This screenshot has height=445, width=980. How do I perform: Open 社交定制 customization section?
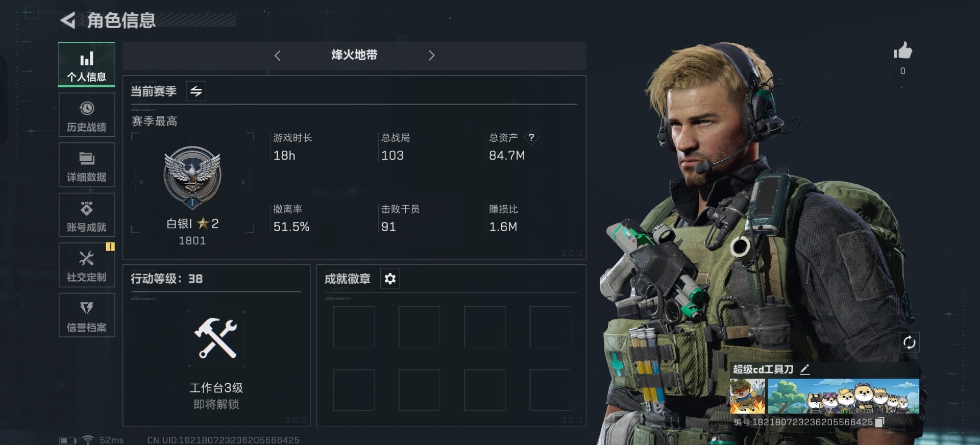point(86,265)
